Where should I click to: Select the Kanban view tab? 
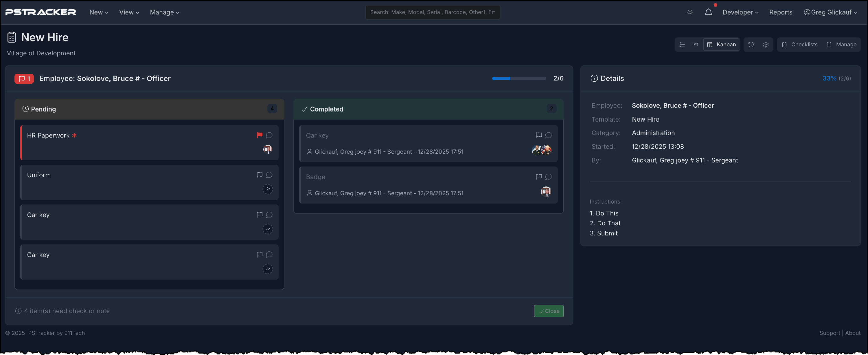[x=721, y=45]
